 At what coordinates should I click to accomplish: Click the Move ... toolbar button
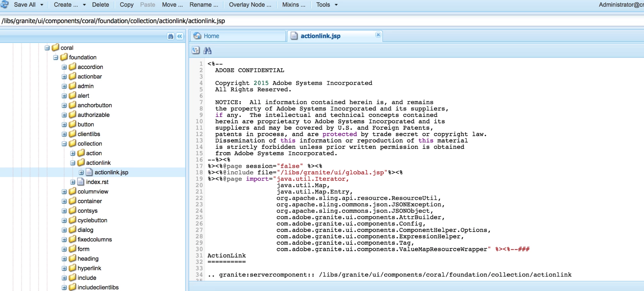[x=172, y=5]
